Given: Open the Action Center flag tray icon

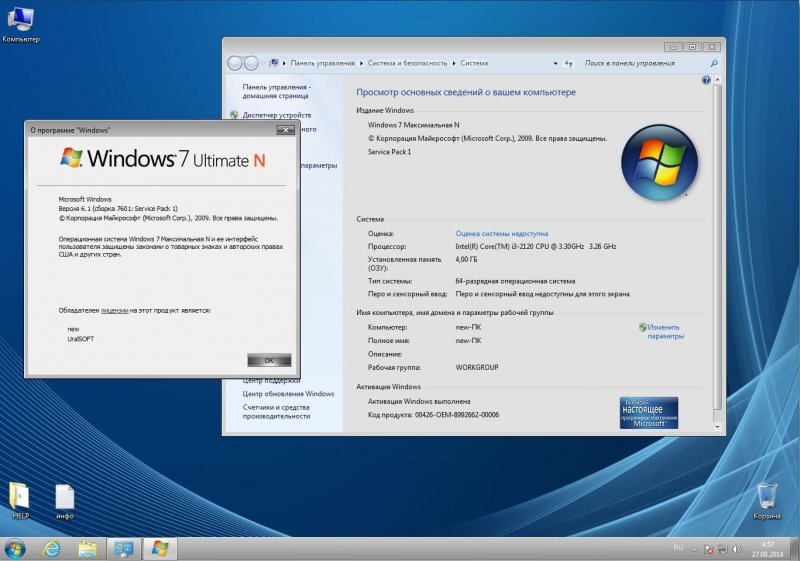Looking at the screenshot, I should 708,549.
